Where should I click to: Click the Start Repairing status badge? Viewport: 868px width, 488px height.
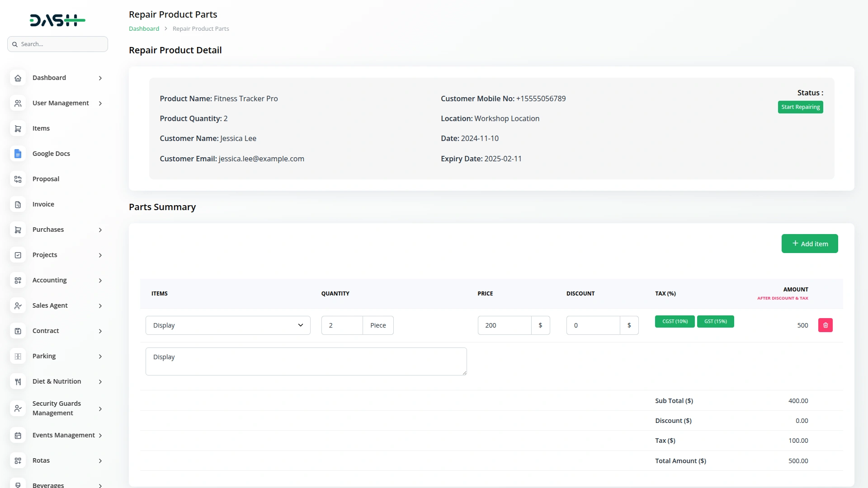pyautogui.click(x=800, y=107)
